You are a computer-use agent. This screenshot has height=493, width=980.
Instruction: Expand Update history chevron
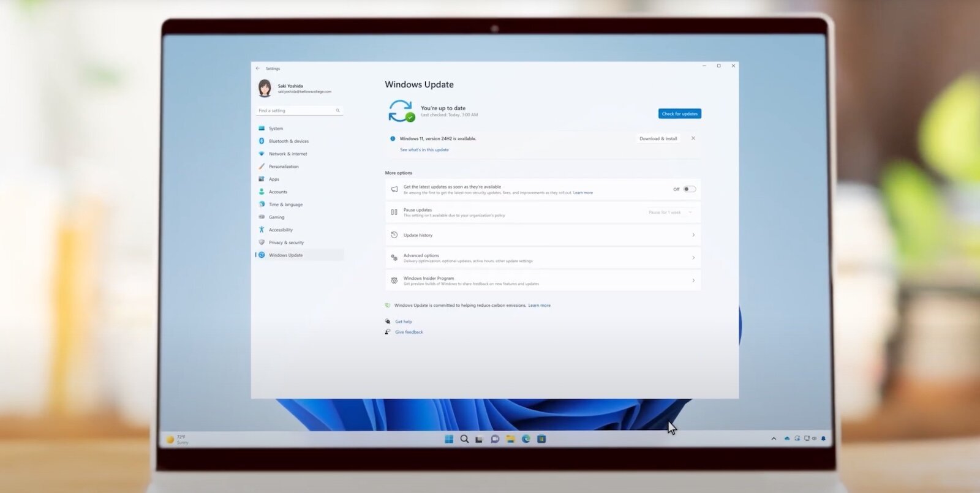point(693,235)
